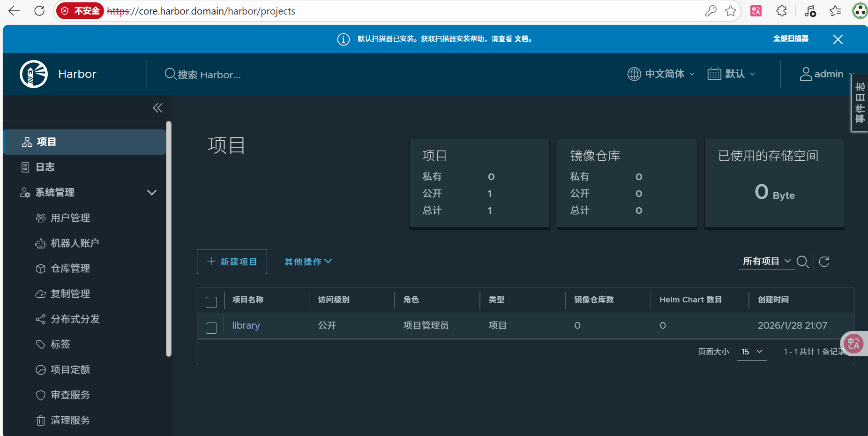Change page size dropdown showing 15
This screenshot has width=868, height=436.
pyautogui.click(x=752, y=352)
